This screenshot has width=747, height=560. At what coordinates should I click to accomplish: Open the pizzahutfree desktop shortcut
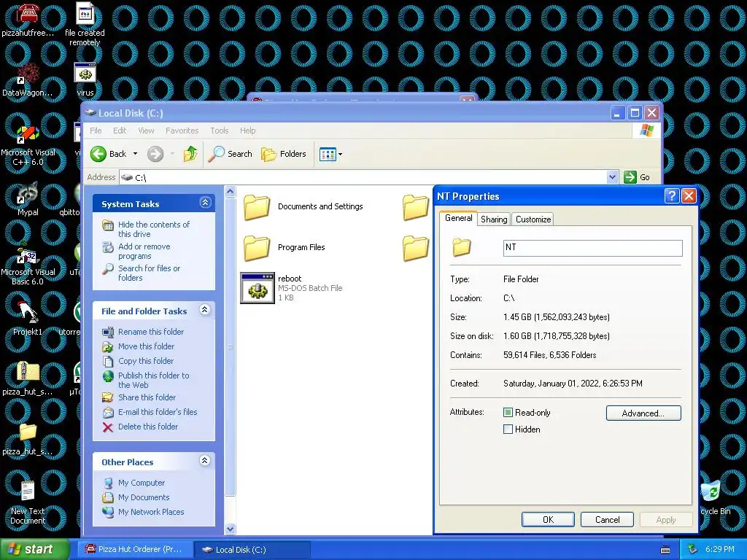pyautogui.click(x=28, y=20)
